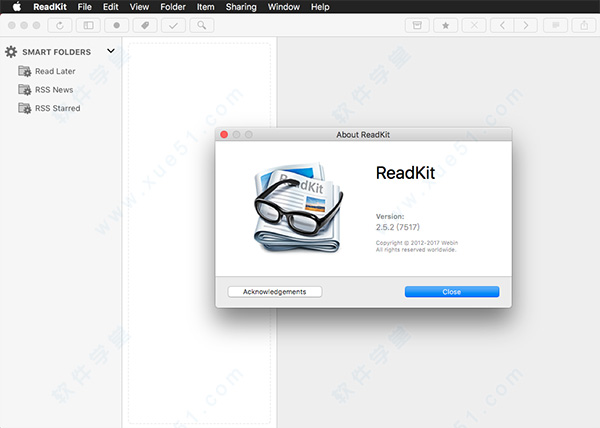Click the Read Later smart folder icon

pos(24,71)
